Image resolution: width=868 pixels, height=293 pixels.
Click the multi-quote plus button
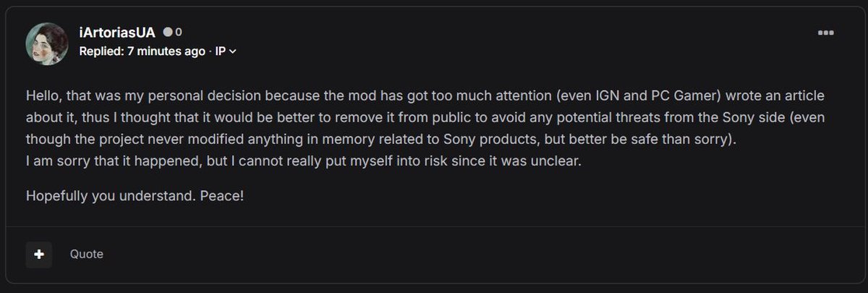[39, 254]
